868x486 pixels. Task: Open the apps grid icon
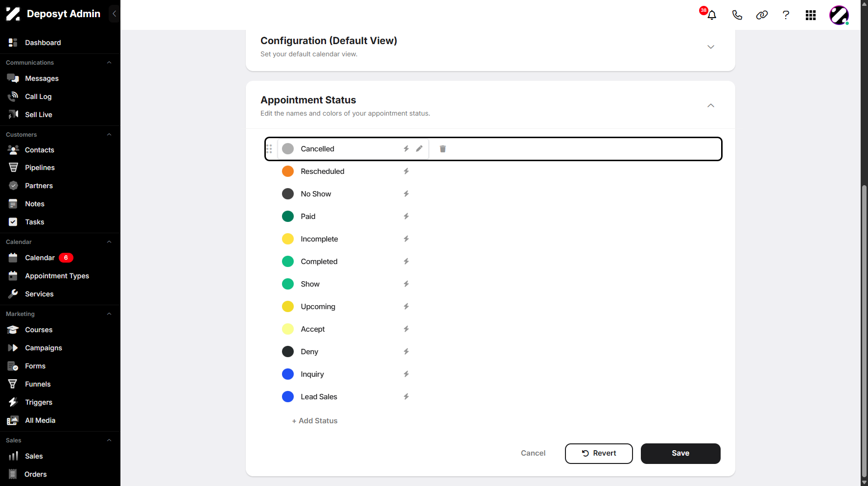[811, 15]
